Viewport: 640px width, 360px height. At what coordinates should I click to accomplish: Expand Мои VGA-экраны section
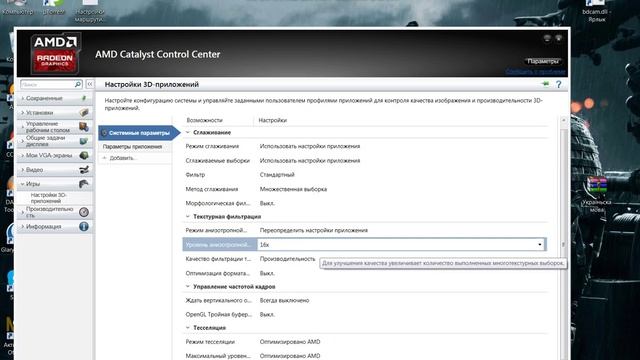23,155
